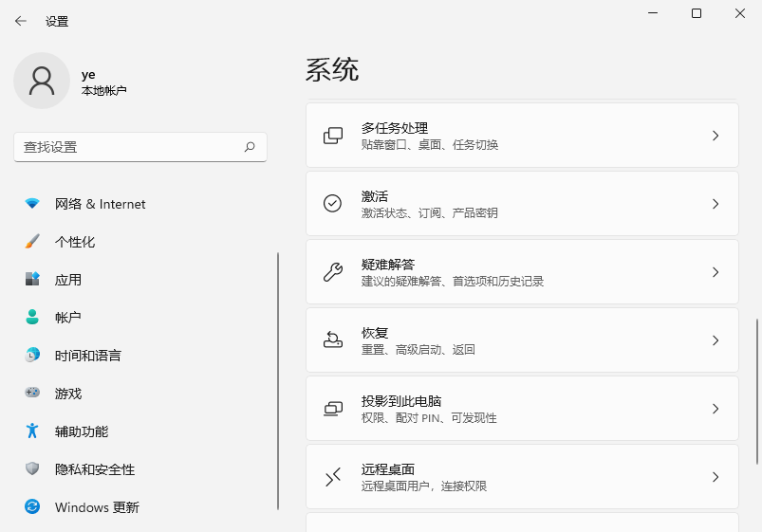Viewport: 762px width, 532px height.
Task: Click the Project to this PC (投影到此电脑) icon
Action: 333,409
